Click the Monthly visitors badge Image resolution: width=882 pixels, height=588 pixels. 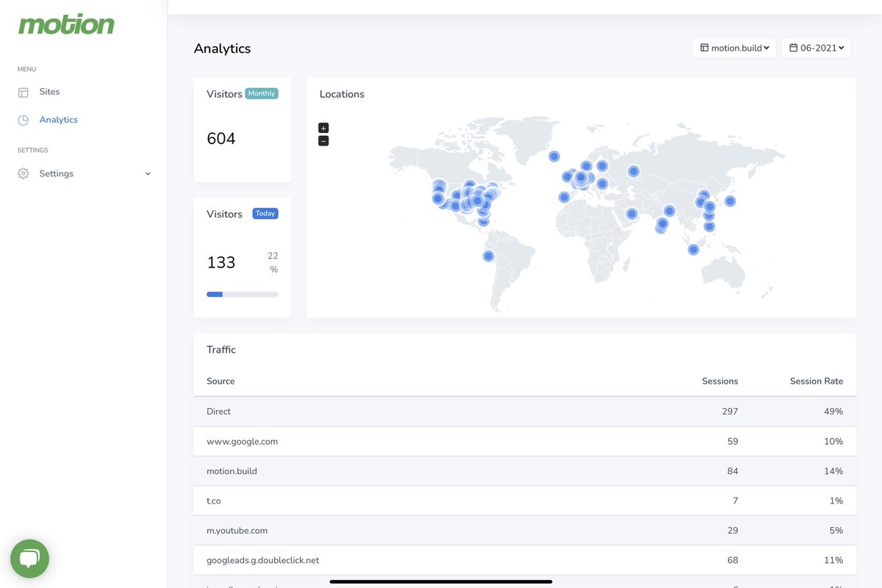[x=262, y=93]
